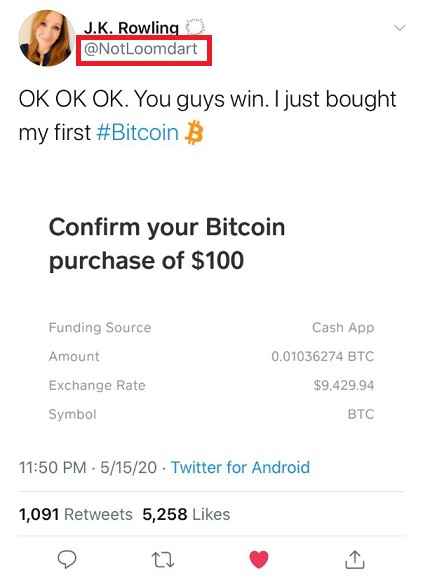Click the 0.01036274 BTC amount value

[x=323, y=356]
